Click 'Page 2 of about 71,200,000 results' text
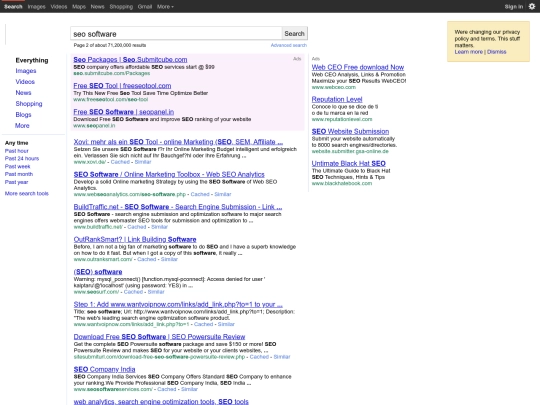This screenshot has height=405, width=540. click(x=110, y=45)
